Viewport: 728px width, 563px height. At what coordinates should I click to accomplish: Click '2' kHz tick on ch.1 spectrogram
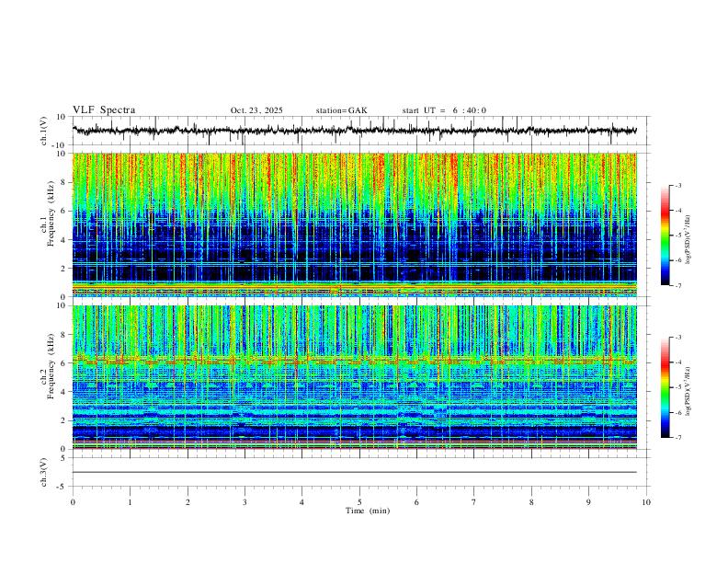[64, 268]
